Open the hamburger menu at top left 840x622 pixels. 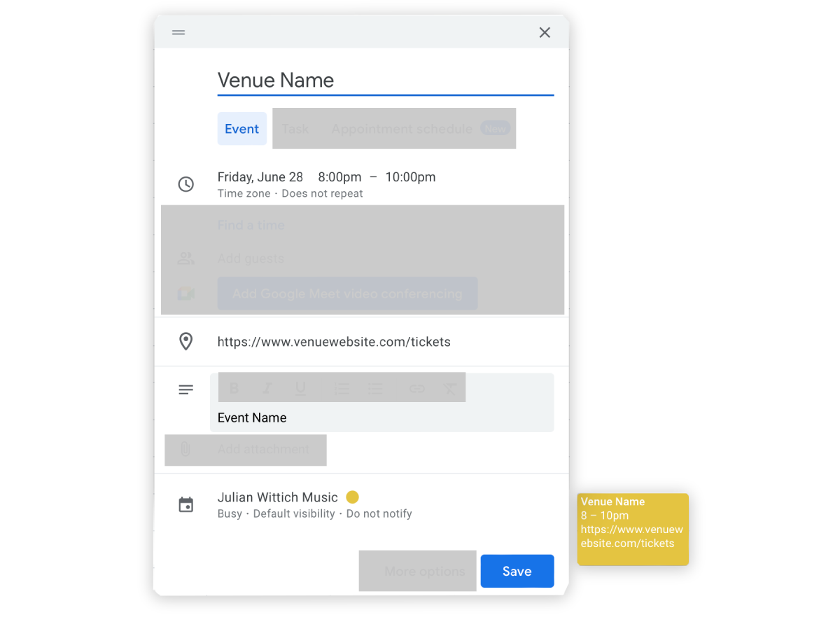(x=178, y=32)
